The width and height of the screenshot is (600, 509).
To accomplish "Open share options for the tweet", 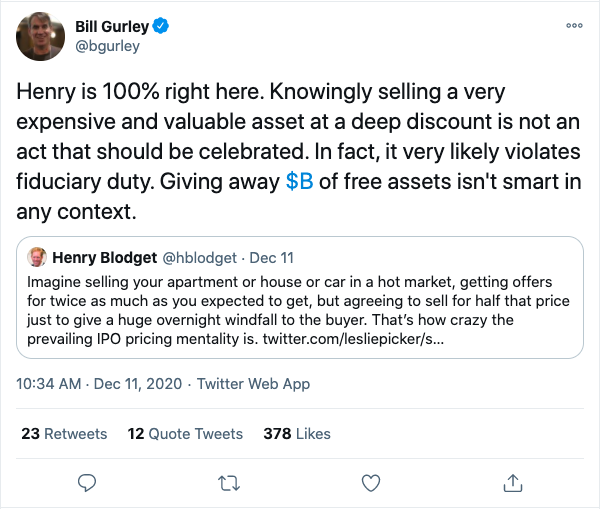I will tap(513, 482).
